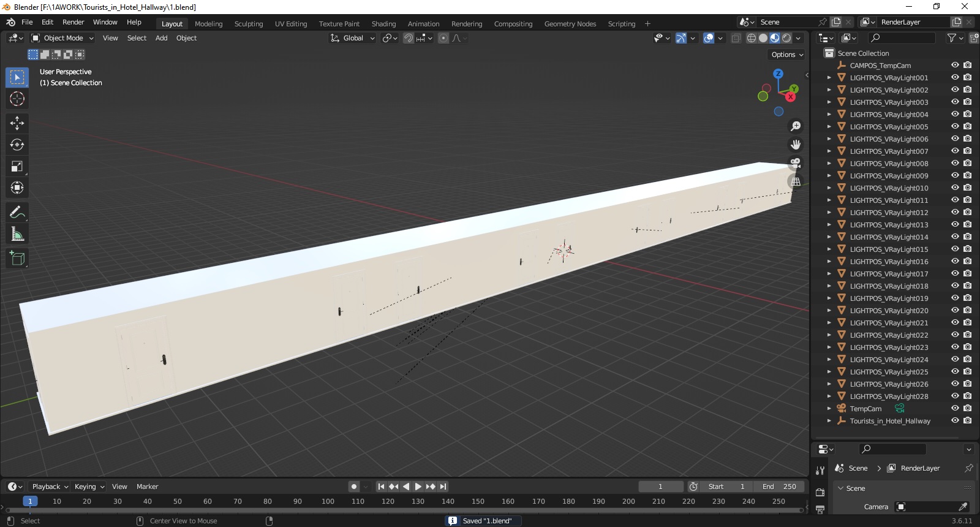
Task: Expand LIGHTPOS_VRayLight002 tree item
Action: click(829, 90)
